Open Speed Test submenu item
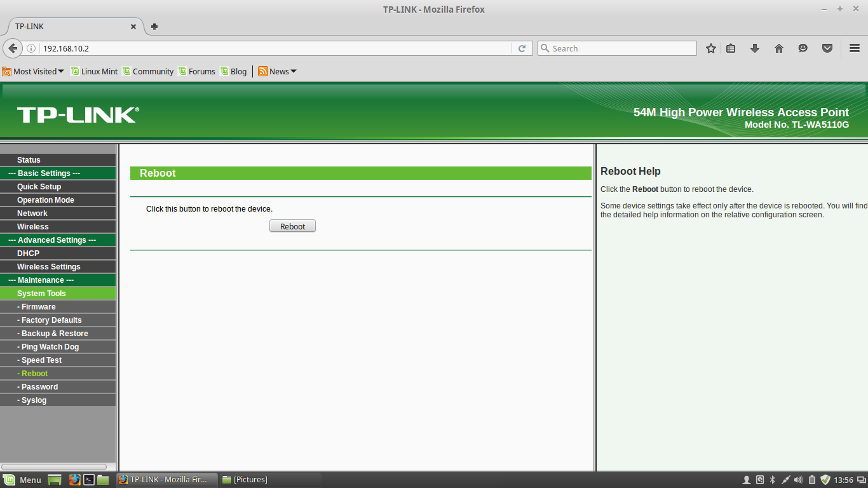868x488 pixels. coord(58,360)
